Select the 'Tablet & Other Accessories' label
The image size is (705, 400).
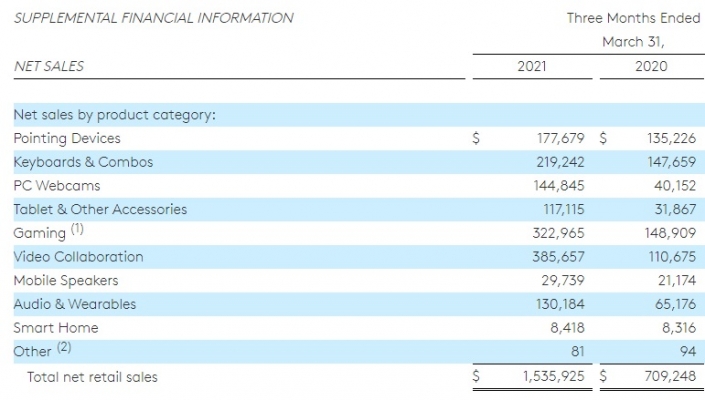(x=100, y=209)
